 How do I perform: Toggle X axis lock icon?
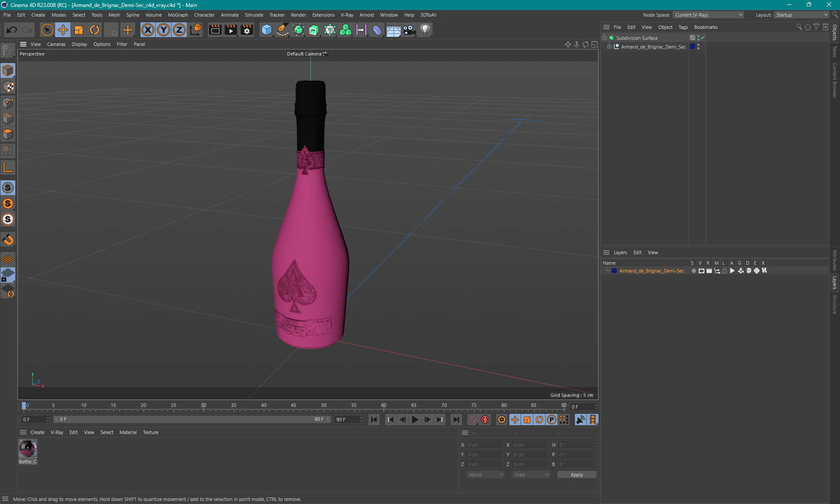click(148, 30)
